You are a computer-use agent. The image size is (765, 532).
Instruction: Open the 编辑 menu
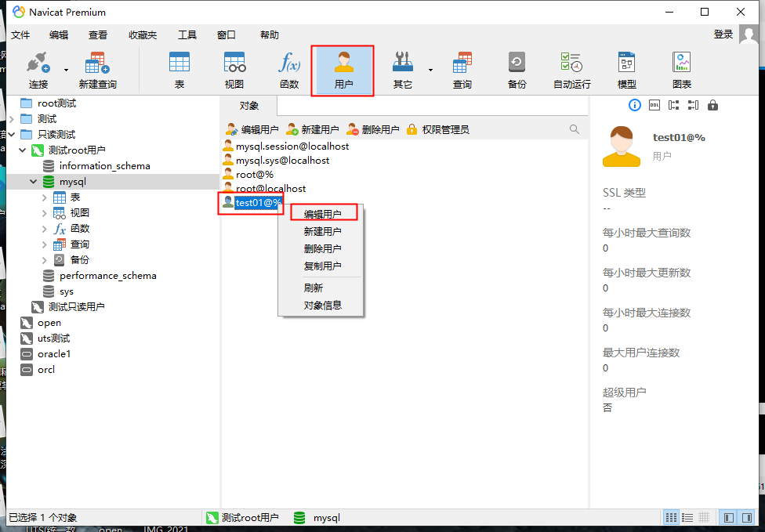[59, 35]
